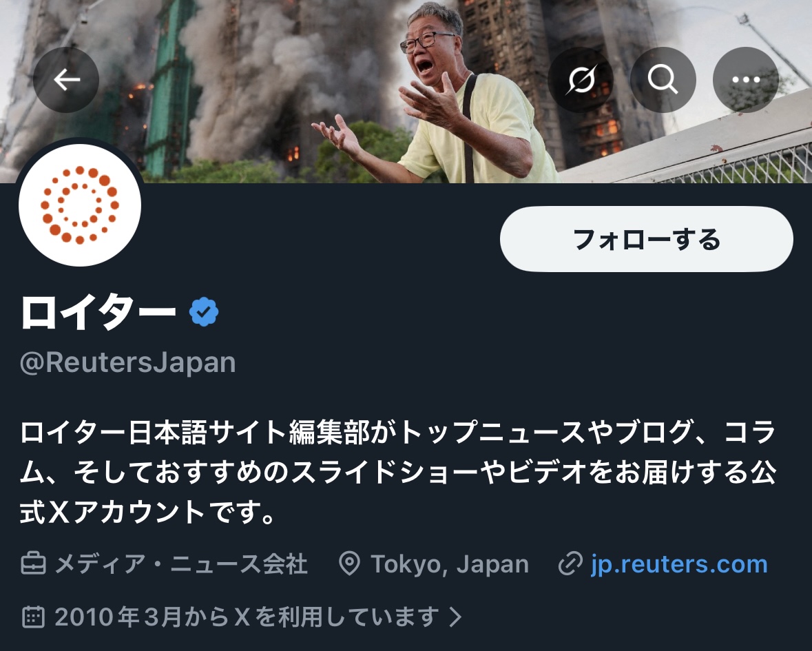
Task: Open the profile search magnifier icon
Action: 663,80
